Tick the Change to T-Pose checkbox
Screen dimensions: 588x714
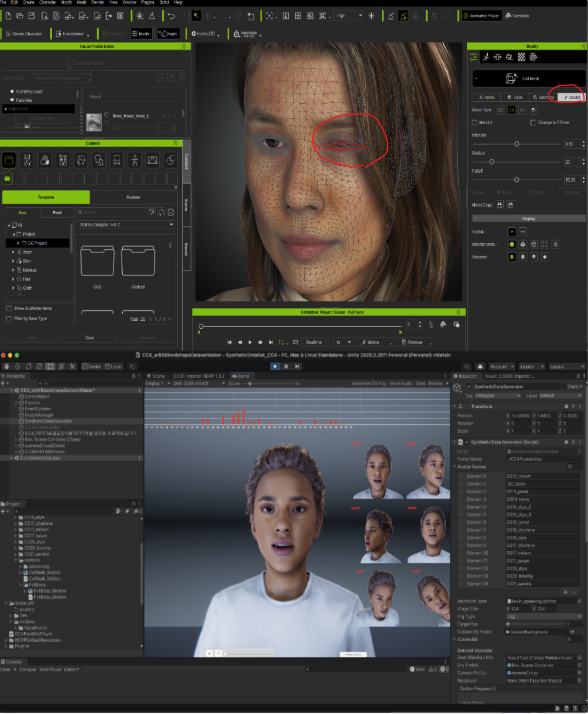[533, 122]
